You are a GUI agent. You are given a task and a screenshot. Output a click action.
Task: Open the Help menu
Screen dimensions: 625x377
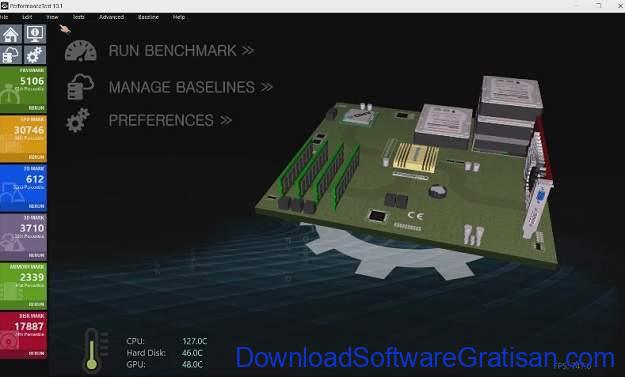coord(179,17)
